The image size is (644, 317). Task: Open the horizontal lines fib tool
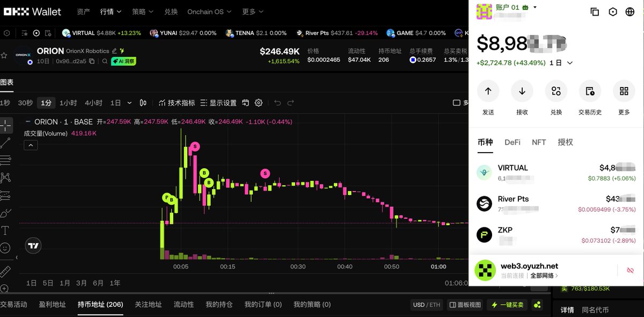(x=6, y=160)
